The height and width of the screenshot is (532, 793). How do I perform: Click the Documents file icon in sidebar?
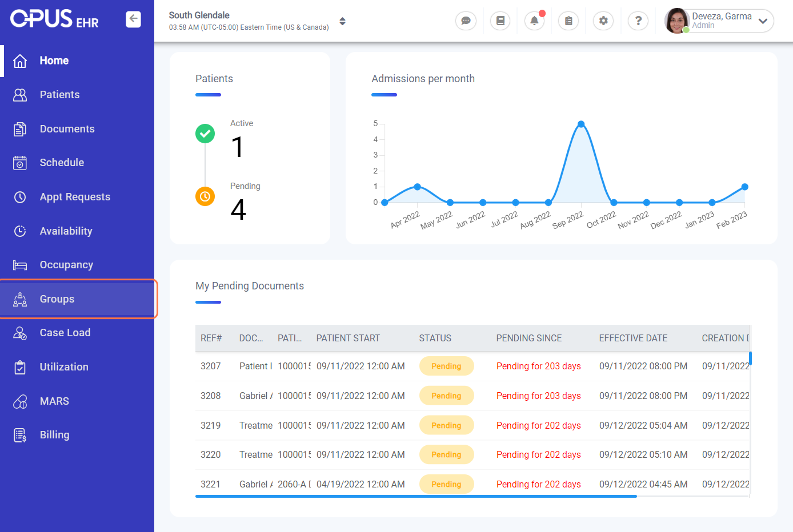click(20, 129)
